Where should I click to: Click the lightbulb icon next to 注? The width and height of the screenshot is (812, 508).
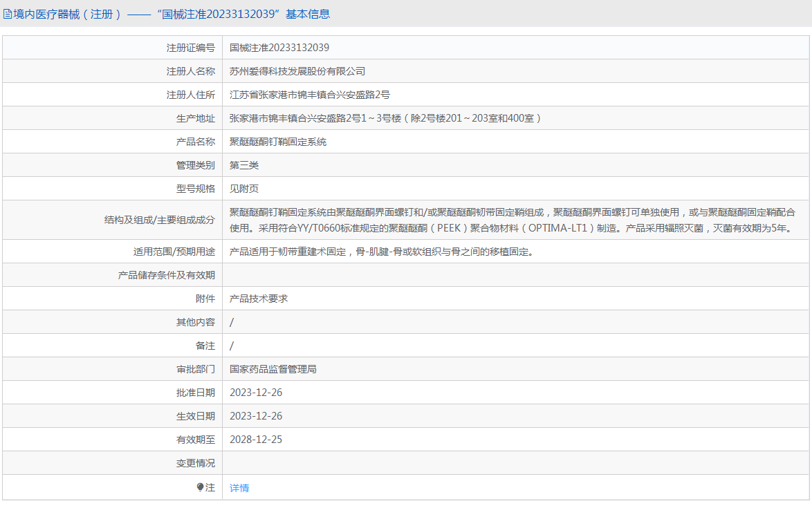(201, 487)
